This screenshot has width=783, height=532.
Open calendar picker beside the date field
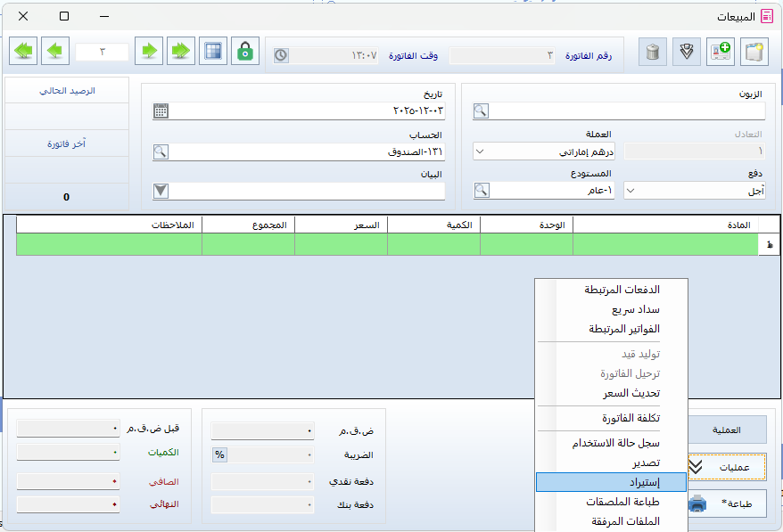161,111
